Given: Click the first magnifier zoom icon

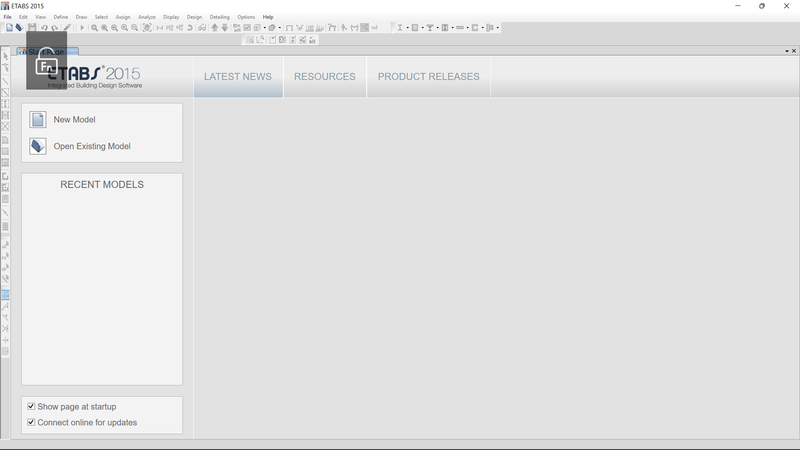Looking at the screenshot, I should 94,28.
